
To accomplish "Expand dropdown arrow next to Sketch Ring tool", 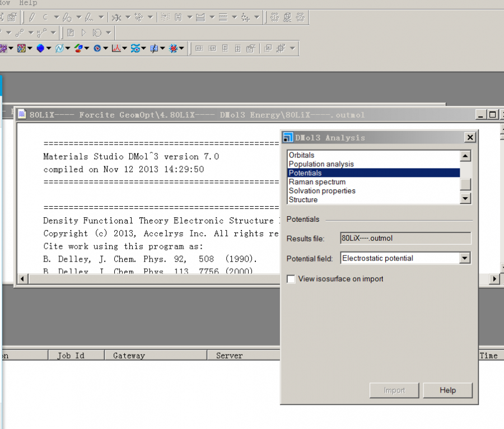I will click(79, 17).
